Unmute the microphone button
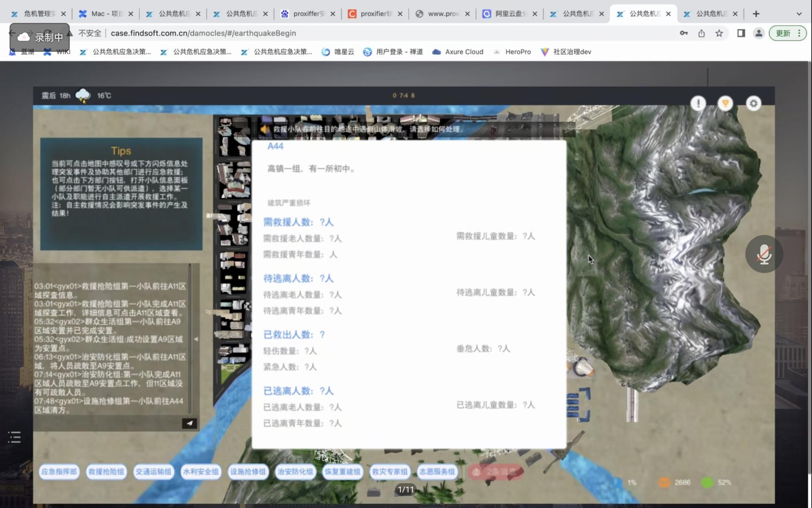 tap(764, 254)
